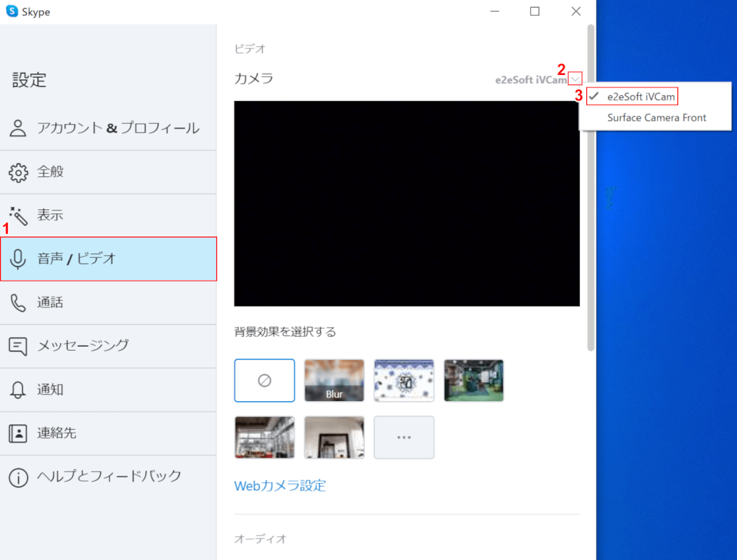Click the gear icon next to 全般

click(x=18, y=171)
